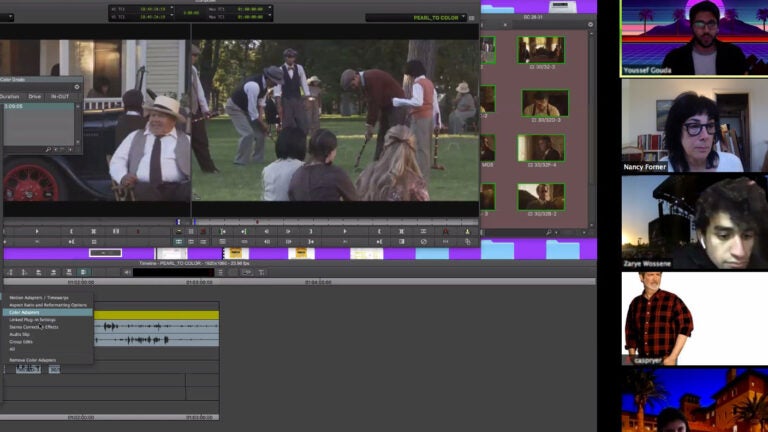Screen dimensions: 768x432
Task: Toggle the highlighted timeline toolbar button
Action: click(84, 272)
